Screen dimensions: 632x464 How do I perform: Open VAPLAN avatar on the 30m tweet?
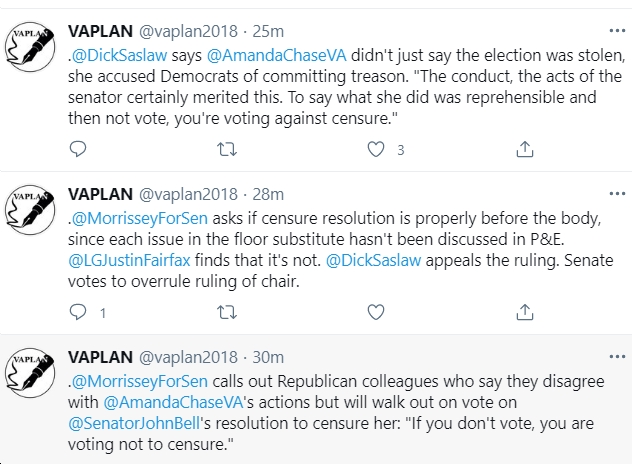(30, 373)
